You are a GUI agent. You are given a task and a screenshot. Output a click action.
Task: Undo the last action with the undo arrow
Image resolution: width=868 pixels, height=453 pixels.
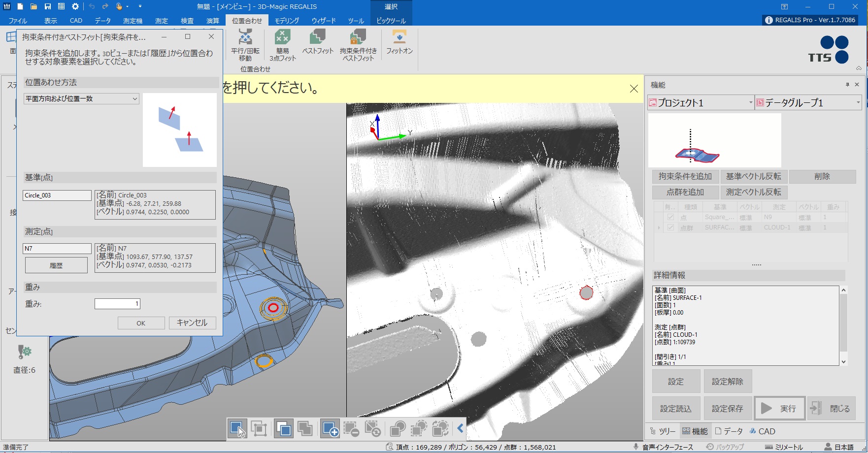(x=92, y=6)
